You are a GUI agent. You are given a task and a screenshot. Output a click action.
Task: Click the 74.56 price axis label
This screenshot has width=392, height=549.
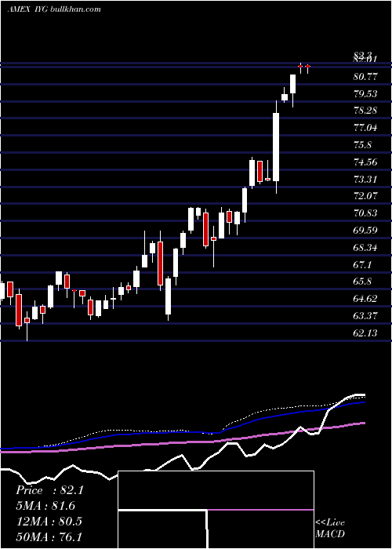pos(365,162)
